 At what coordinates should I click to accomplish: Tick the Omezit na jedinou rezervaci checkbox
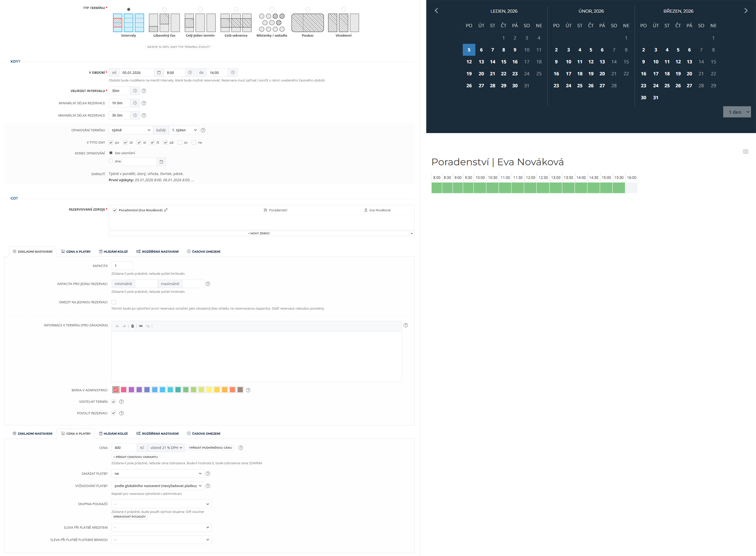pyautogui.click(x=114, y=302)
